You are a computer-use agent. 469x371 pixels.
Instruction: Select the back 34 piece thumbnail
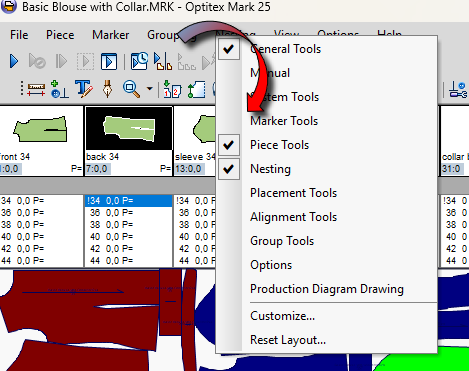pos(129,128)
